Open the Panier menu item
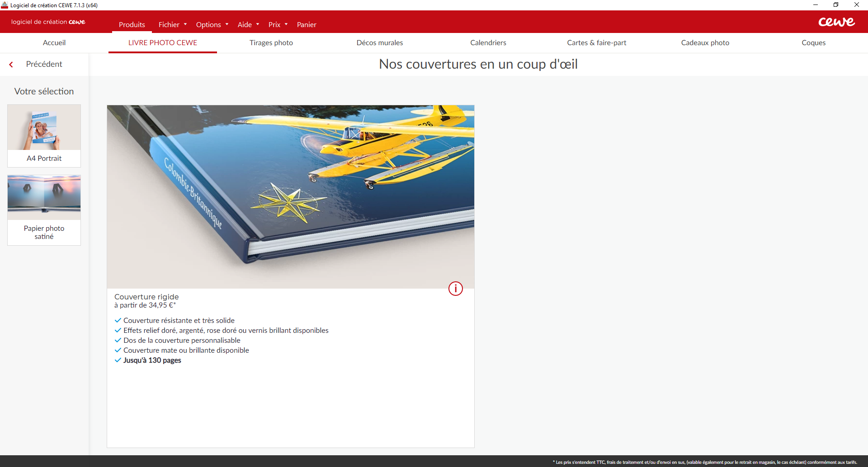The width and height of the screenshot is (868, 467). (x=307, y=24)
